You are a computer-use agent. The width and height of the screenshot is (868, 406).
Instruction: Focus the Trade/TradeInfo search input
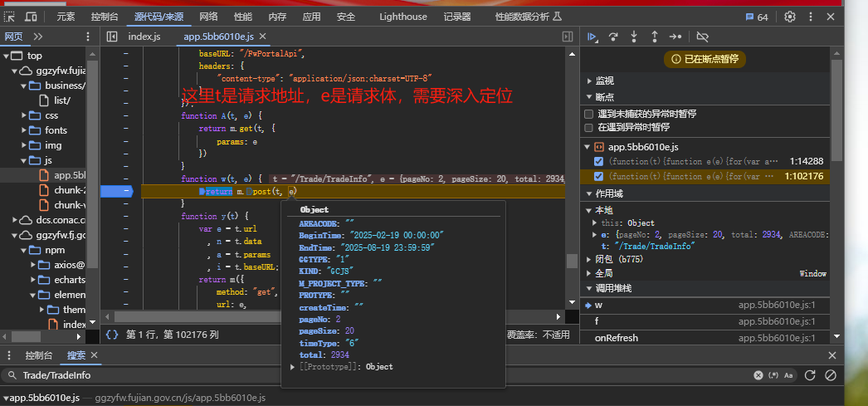point(382,375)
